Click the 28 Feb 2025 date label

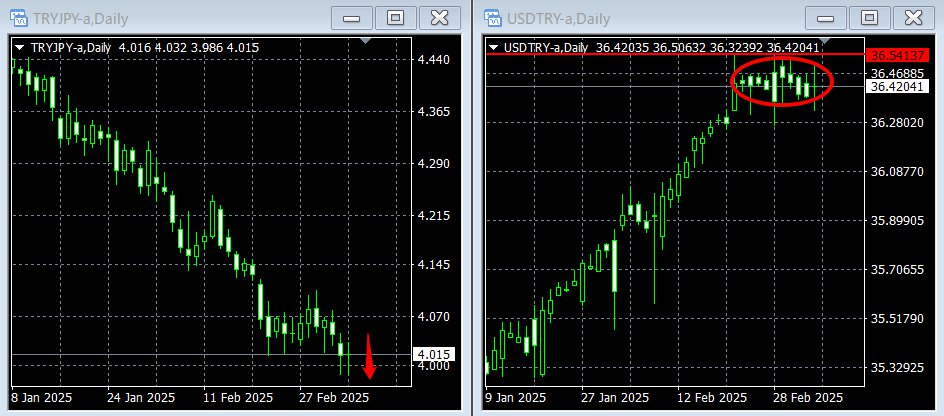point(809,397)
